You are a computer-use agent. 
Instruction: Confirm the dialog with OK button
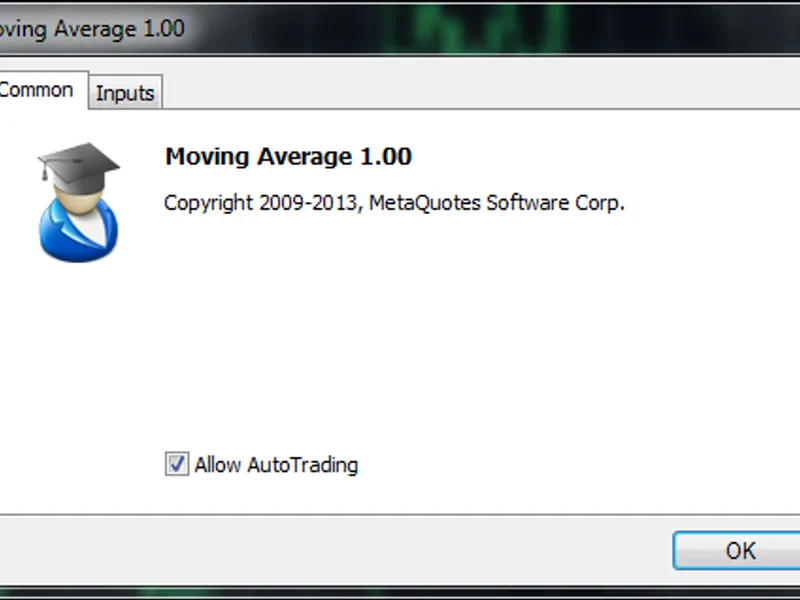[x=737, y=551]
